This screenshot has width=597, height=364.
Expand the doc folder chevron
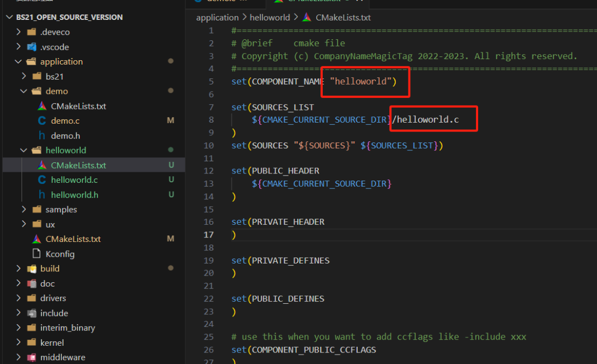pyautogui.click(x=18, y=283)
